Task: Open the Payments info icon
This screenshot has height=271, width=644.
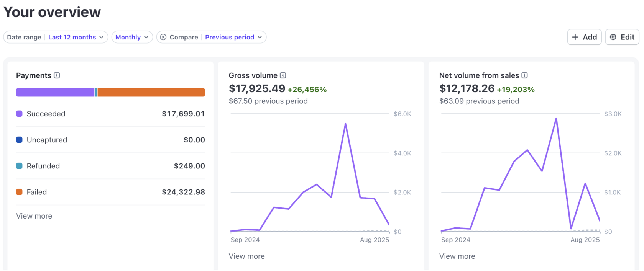Action: [57, 75]
